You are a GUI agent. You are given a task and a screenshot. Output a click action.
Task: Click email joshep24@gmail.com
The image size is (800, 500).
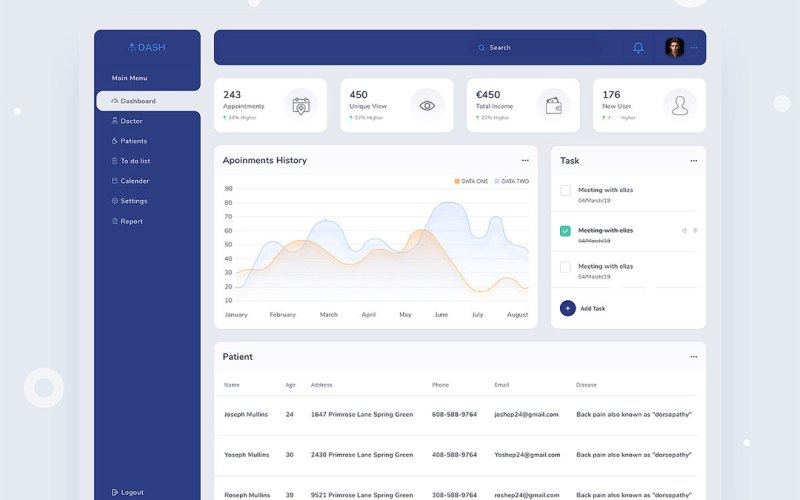(x=526, y=414)
